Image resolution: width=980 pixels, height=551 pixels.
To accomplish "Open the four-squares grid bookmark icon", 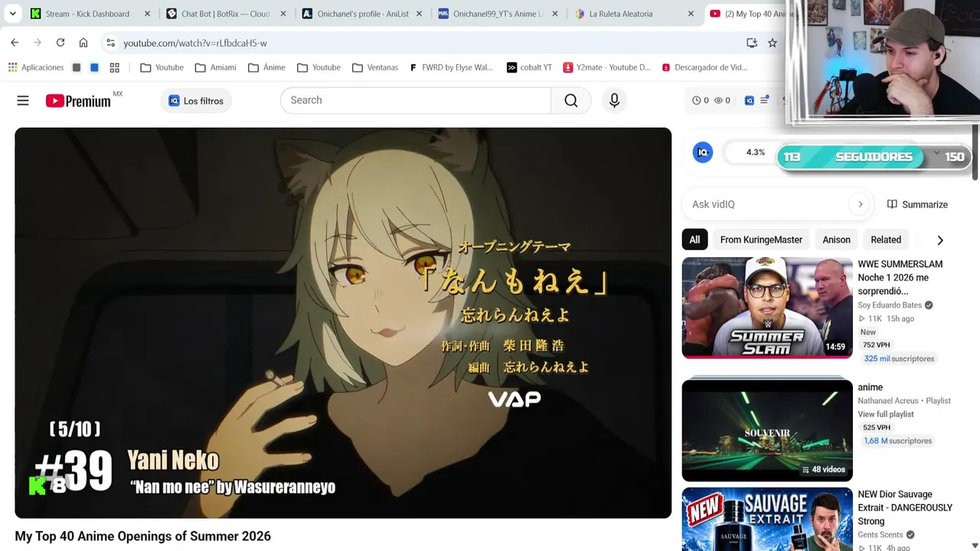I will [115, 67].
